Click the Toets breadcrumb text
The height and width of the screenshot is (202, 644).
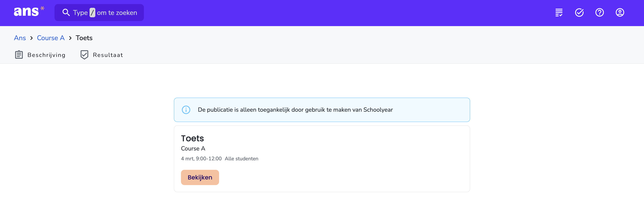84,38
